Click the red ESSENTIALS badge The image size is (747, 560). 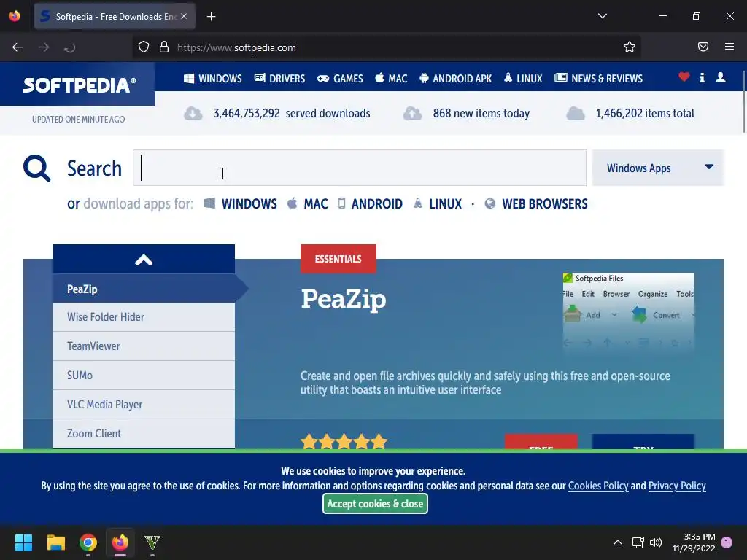[338, 259]
